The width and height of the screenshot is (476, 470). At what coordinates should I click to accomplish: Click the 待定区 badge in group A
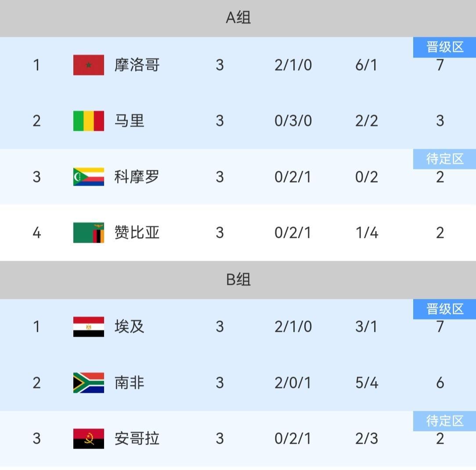[444, 159]
